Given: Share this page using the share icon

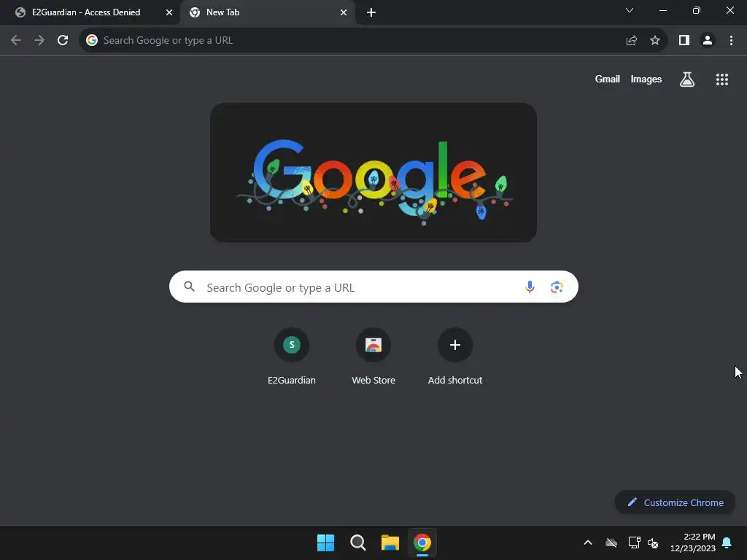Looking at the screenshot, I should tap(632, 41).
